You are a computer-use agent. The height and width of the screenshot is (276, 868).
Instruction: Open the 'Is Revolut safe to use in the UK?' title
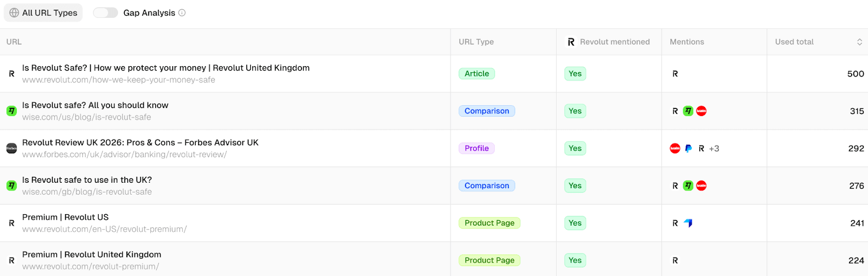coord(87,180)
